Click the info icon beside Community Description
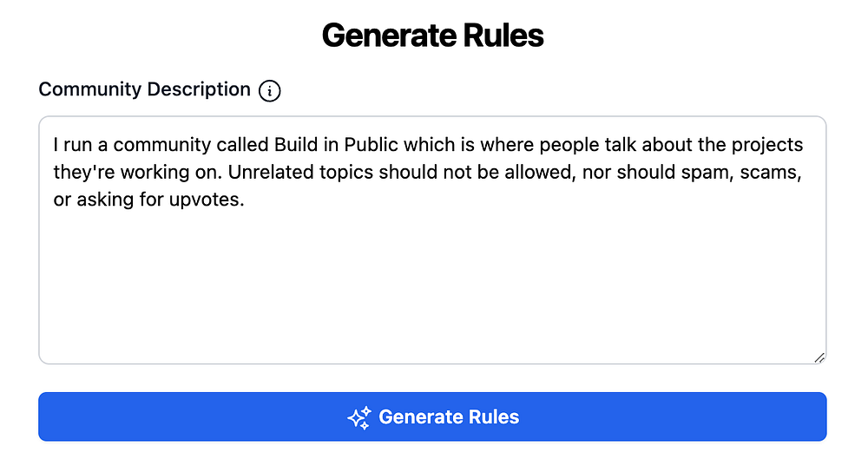Screen dimensions: 868x472 tap(270, 90)
